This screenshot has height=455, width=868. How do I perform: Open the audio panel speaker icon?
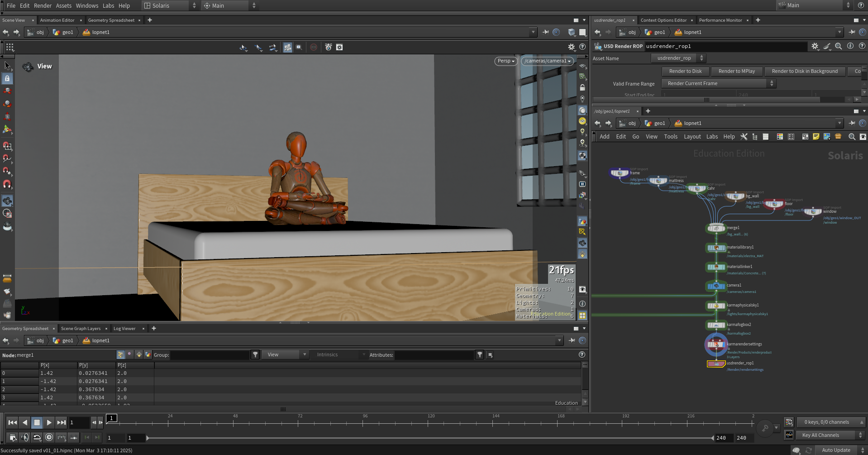pos(25,437)
